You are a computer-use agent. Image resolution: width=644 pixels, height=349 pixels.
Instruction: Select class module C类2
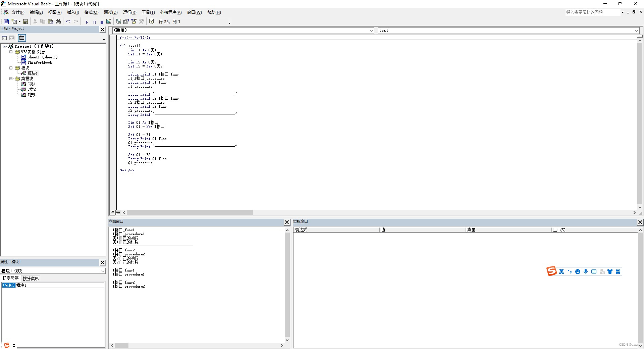(32, 89)
